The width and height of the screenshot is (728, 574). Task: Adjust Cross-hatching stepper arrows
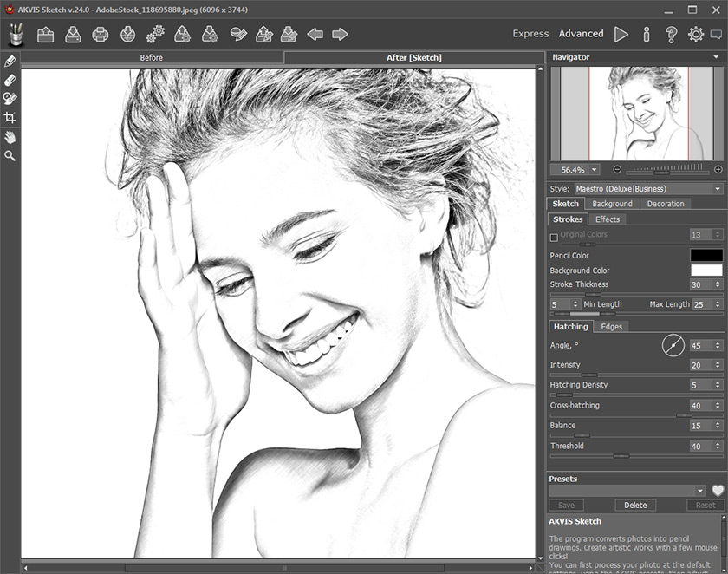718,406
